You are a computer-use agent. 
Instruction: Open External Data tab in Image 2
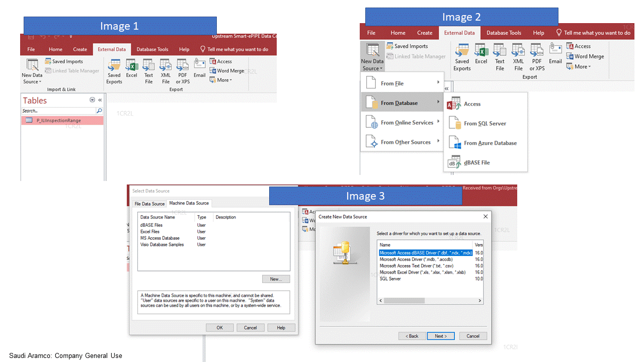pos(459,33)
